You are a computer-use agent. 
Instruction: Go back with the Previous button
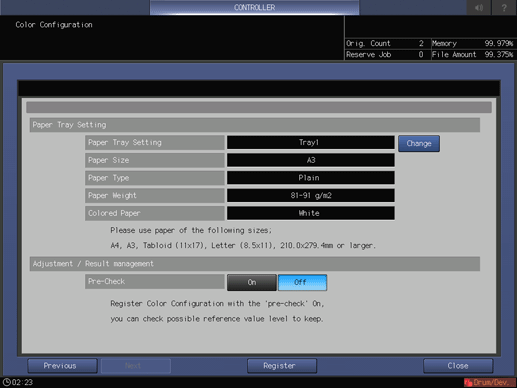tap(62, 366)
